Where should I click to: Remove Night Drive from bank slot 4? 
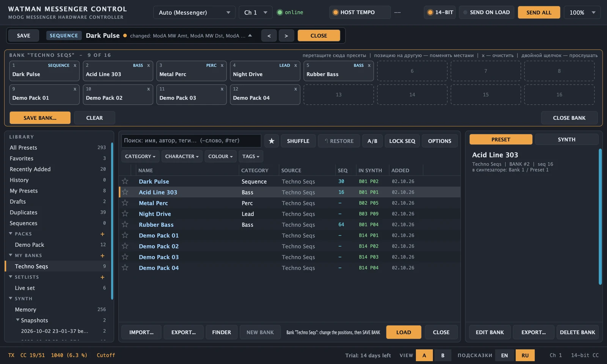pos(296,66)
